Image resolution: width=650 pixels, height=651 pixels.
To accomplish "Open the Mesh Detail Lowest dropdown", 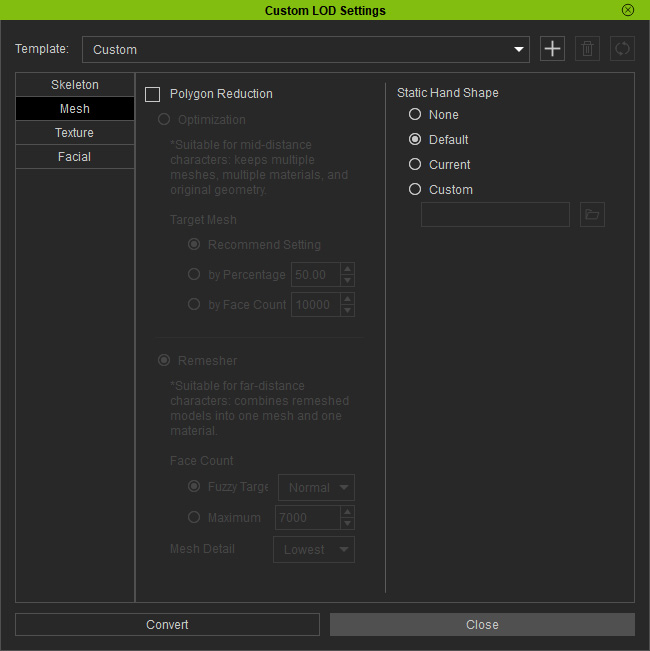I will coord(314,550).
